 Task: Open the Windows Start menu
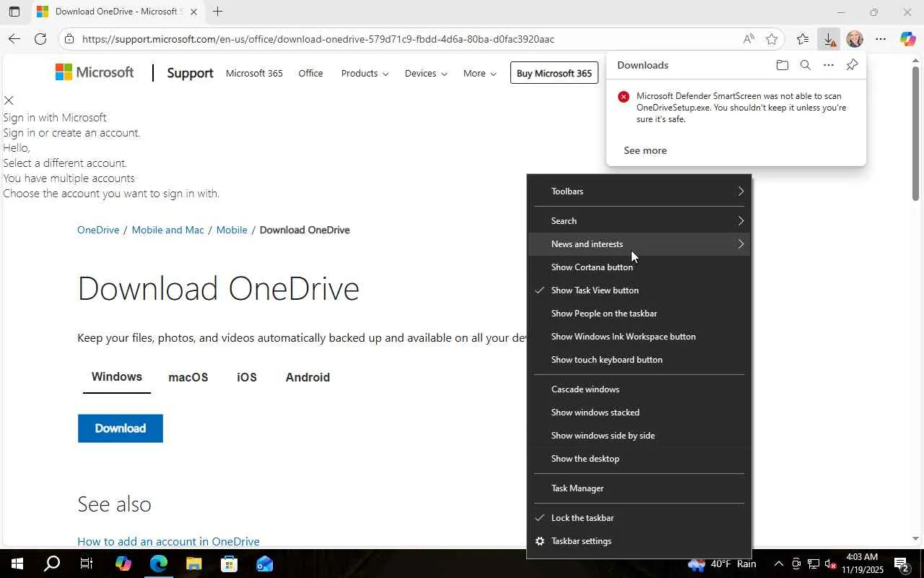point(17,564)
